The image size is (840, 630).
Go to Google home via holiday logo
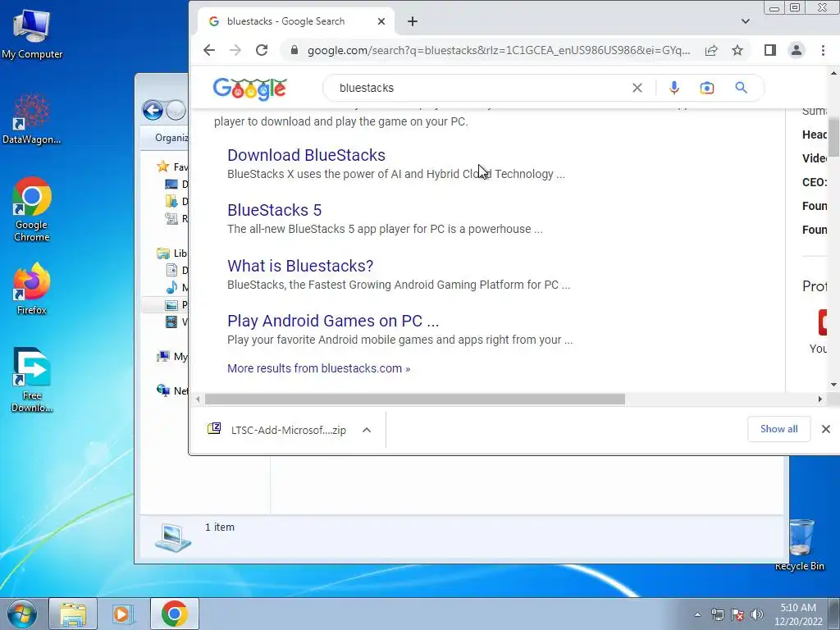coord(249,89)
